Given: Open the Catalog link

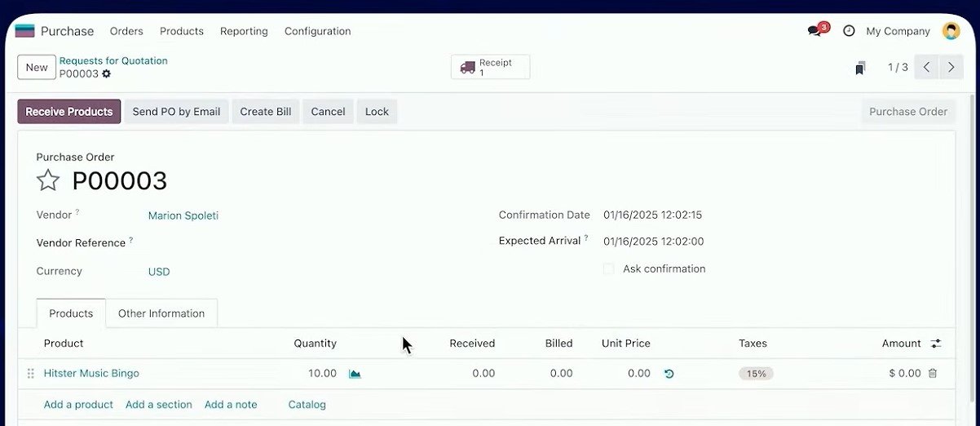Looking at the screenshot, I should click(x=307, y=404).
